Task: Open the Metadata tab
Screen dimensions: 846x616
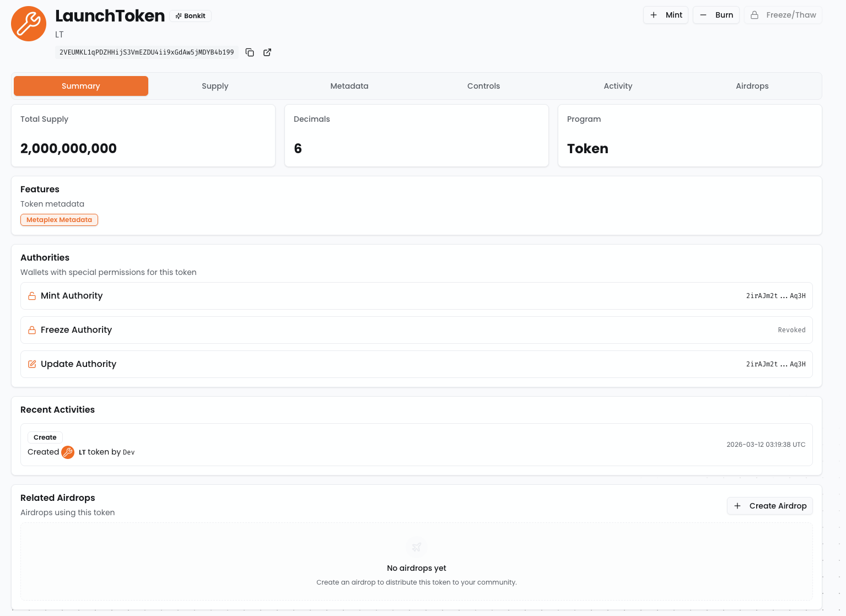Action: coord(349,86)
